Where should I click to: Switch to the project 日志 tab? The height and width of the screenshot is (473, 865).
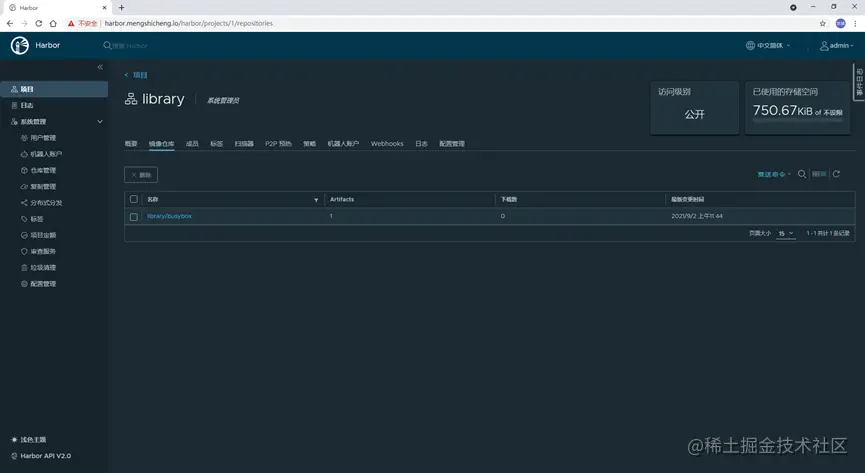[x=421, y=144]
